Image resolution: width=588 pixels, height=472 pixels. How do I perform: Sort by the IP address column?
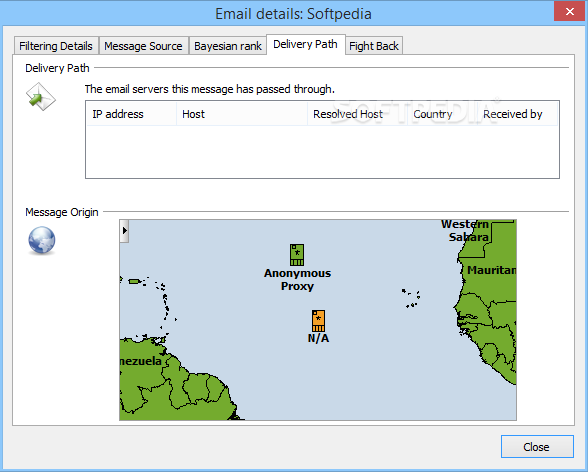click(131, 114)
